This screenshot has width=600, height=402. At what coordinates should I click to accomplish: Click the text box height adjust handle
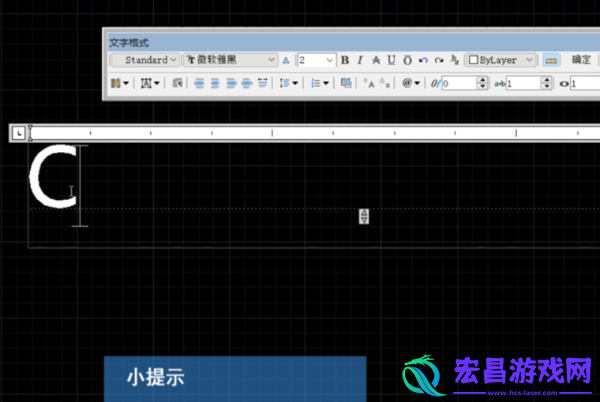coord(364,216)
